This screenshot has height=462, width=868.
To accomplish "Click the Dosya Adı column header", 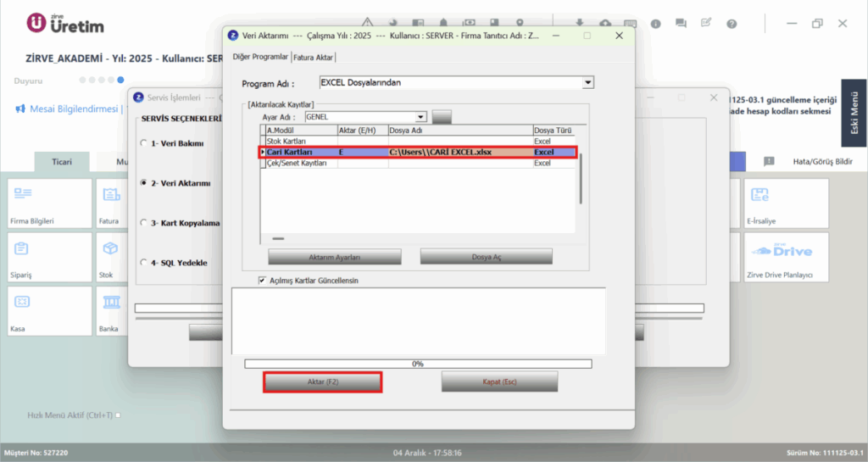I will tap(460, 131).
